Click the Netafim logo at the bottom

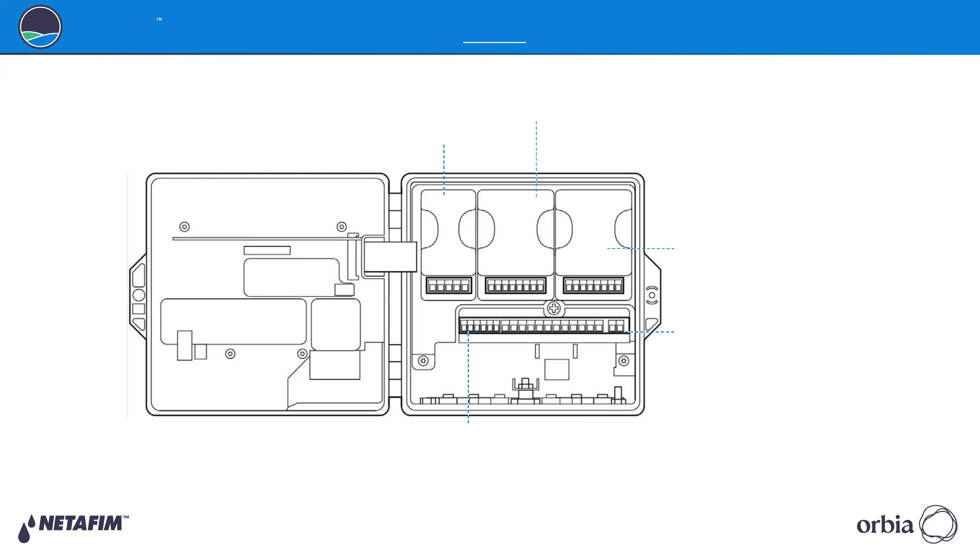coord(74,528)
